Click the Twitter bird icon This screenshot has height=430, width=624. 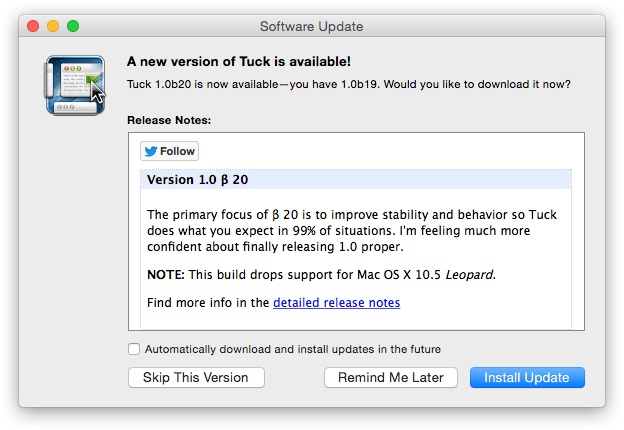[151, 151]
